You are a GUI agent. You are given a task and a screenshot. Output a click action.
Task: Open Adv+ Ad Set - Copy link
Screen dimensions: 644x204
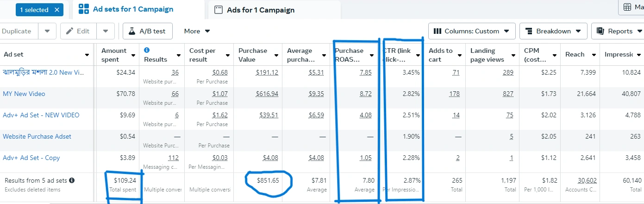[x=31, y=158]
